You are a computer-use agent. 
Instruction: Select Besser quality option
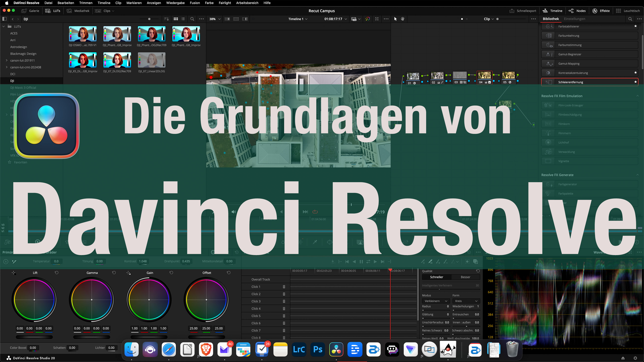466,277
